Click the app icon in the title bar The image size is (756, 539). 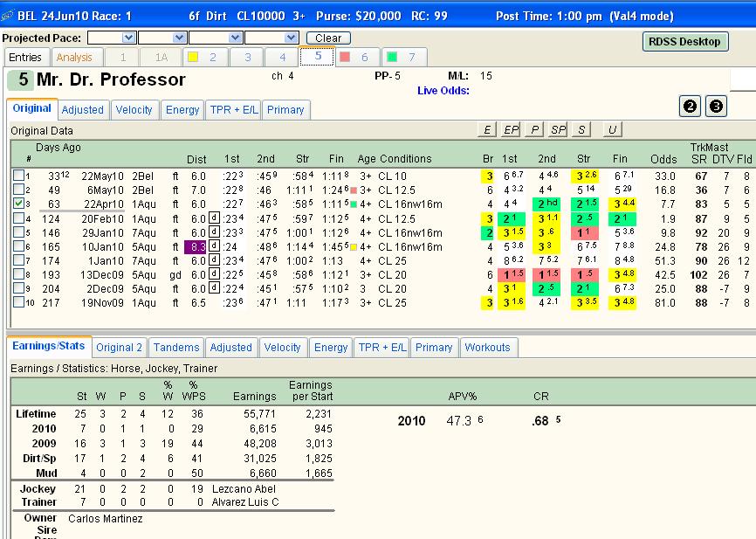[7, 16]
